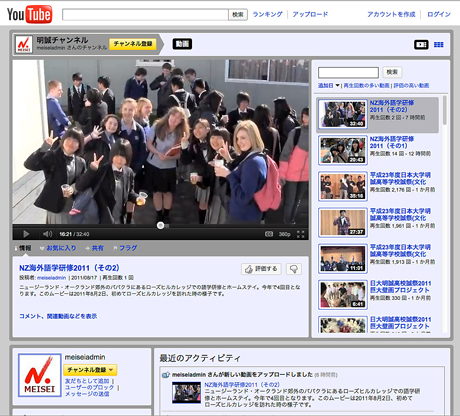The image size is (460, 416).
Task: Toggle widescreen player size icon
Action: point(269,234)
